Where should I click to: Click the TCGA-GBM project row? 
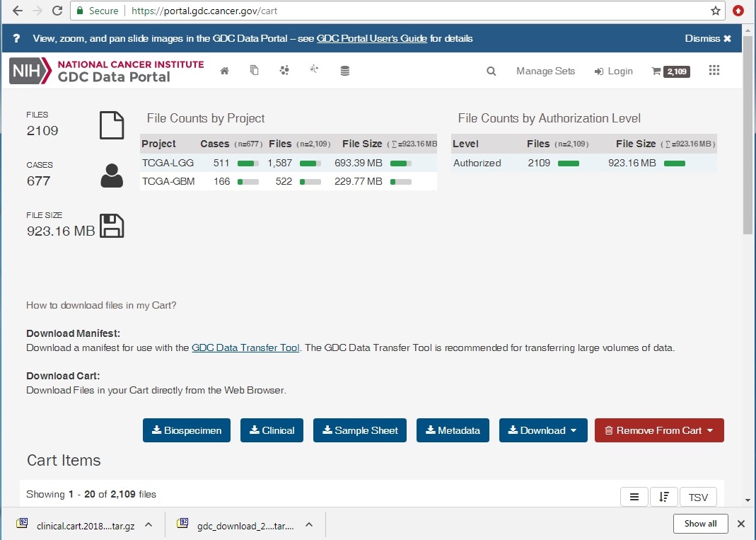[x=289, y=181]
